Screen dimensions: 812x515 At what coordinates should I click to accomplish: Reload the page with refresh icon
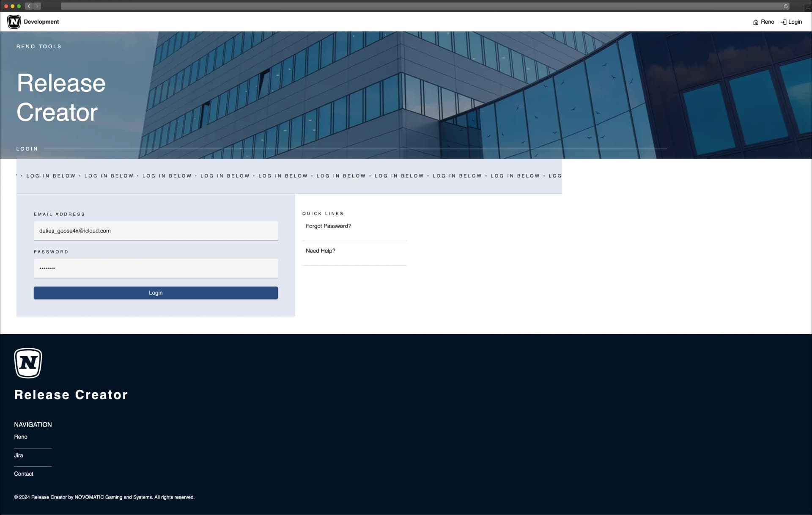pos(785,6)
